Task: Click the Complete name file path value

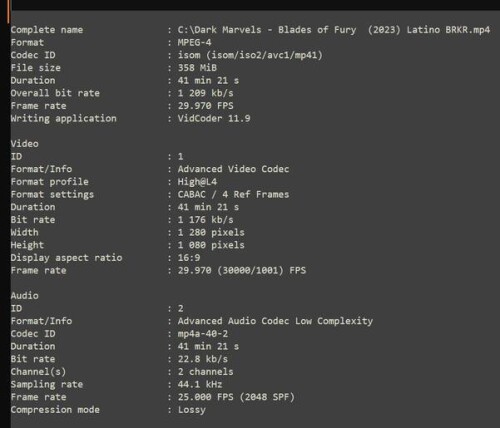Action: (x=334, y=30)
